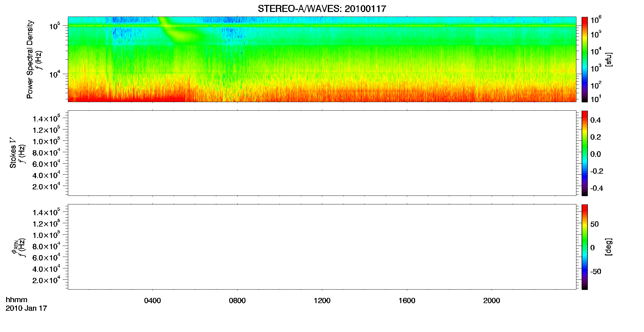Click the 1600 time tick label
The width and height of the screenshot is (644, 332).
tap(407, 301)
